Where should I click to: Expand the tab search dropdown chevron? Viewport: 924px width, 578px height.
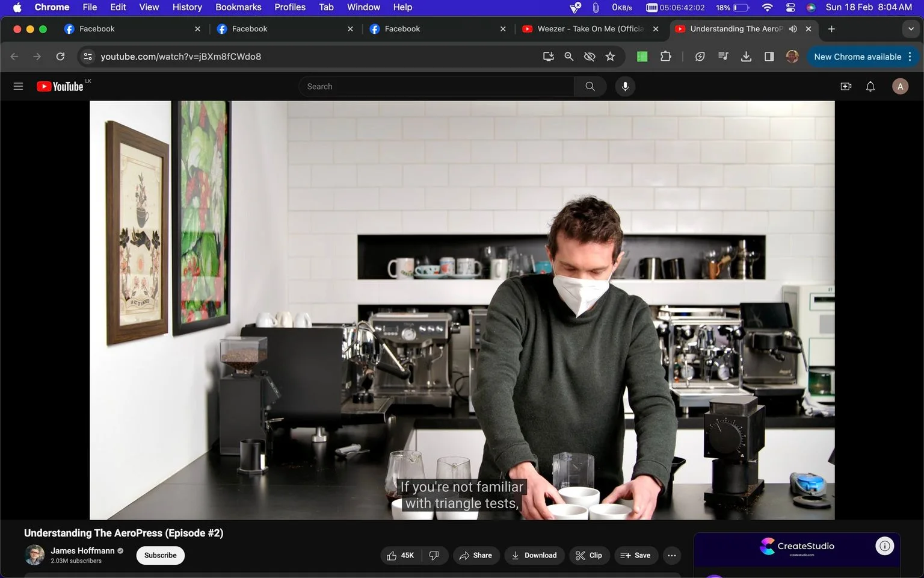click(911, 29)
